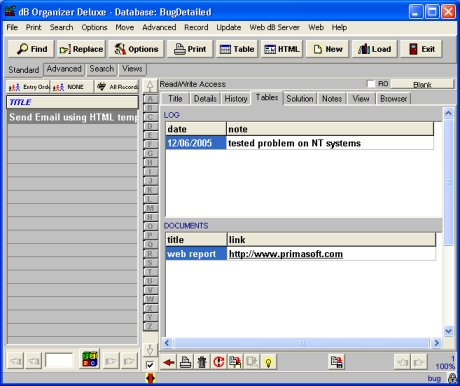This screenshot has height=386, width=460.
Task: Open the Browser record tab
Action: (x=393, y=99)
